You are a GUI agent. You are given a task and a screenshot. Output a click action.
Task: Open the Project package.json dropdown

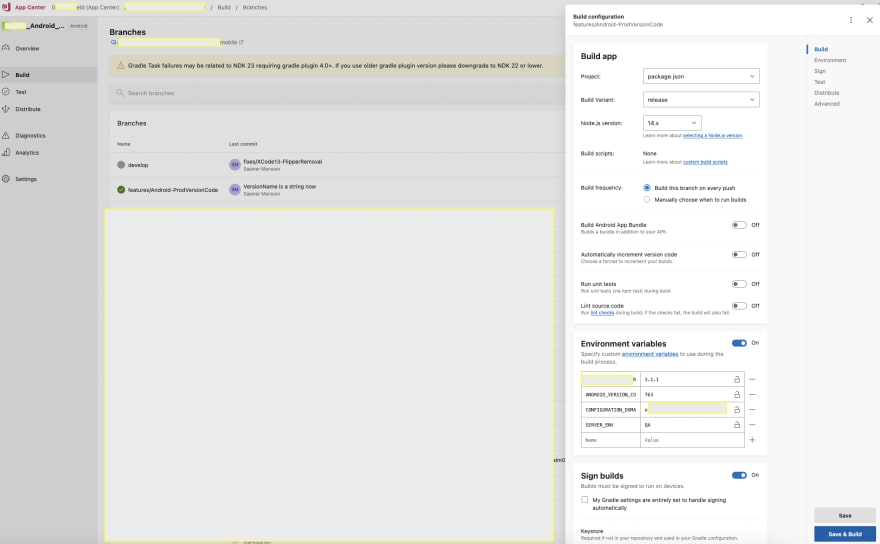pyautogui.click(x=701, y=76)
